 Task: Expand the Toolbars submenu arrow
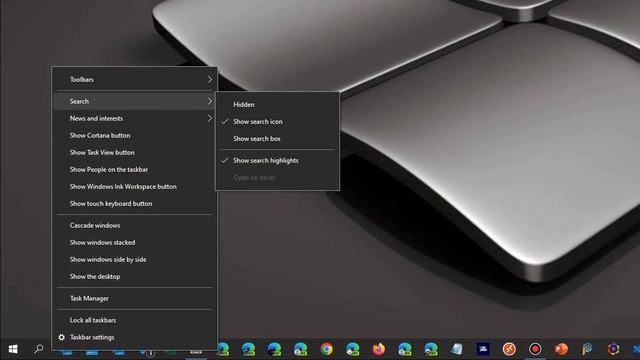210,80
